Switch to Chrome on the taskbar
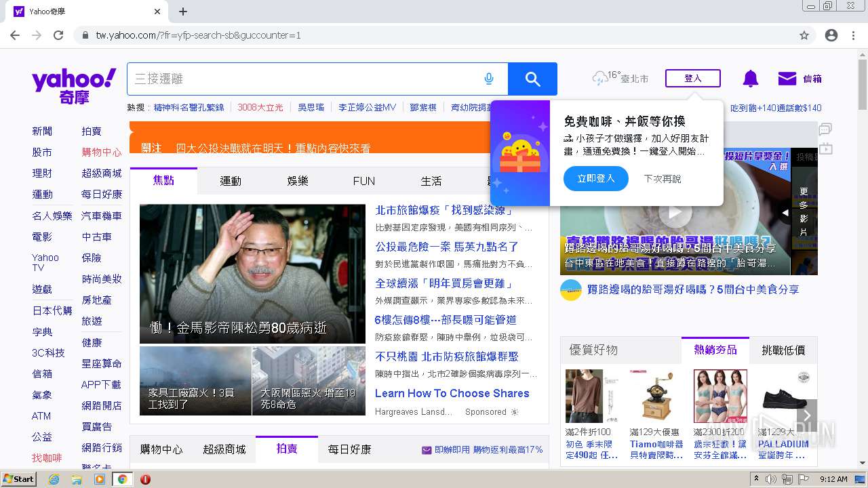 click(122, 479)
